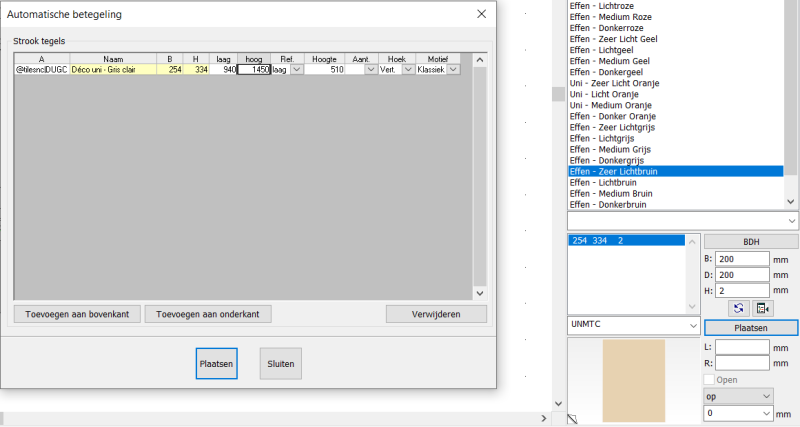800x427 pixels.
Task: Expand the UNMTC combo box
Action: coord(692,326)
